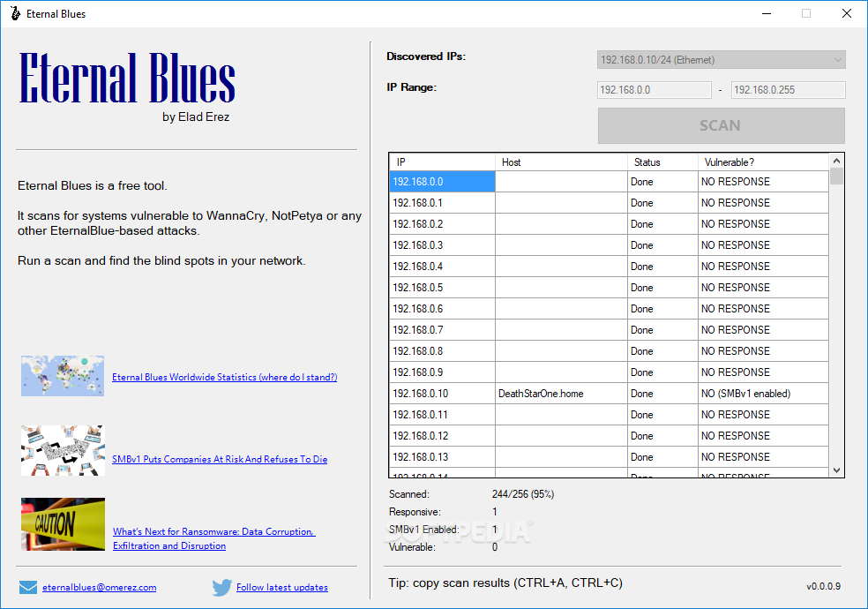The height and width of the screenshot is (609, 868).
Task: Open Eternal Blues Worldwide Statistics link
Action: coord(225,377)
